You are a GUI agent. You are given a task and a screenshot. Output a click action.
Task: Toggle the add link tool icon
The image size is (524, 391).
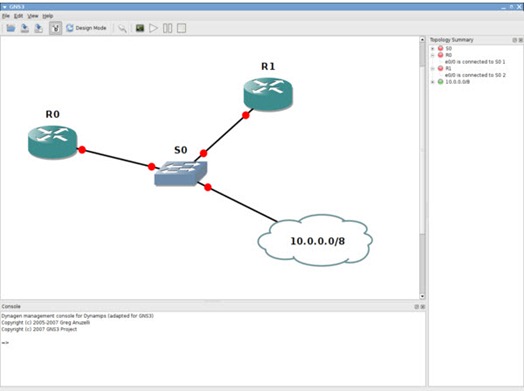click(x=55, y=28)
